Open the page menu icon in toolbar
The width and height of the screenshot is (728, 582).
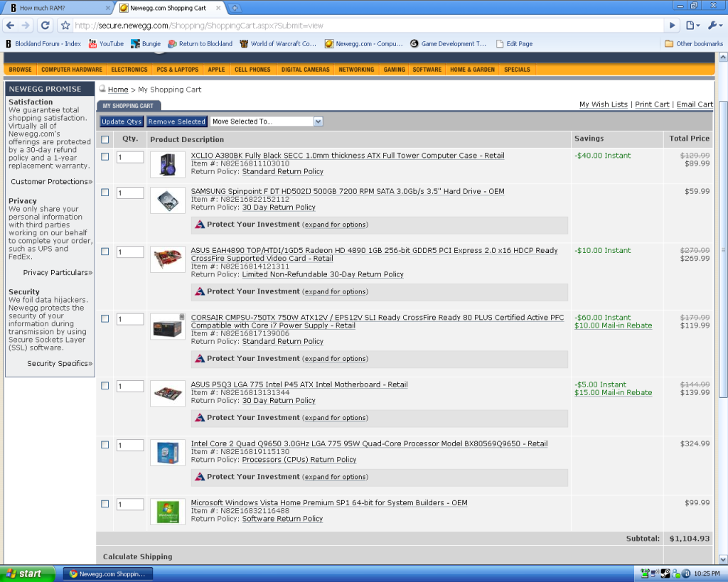[692, 26]
